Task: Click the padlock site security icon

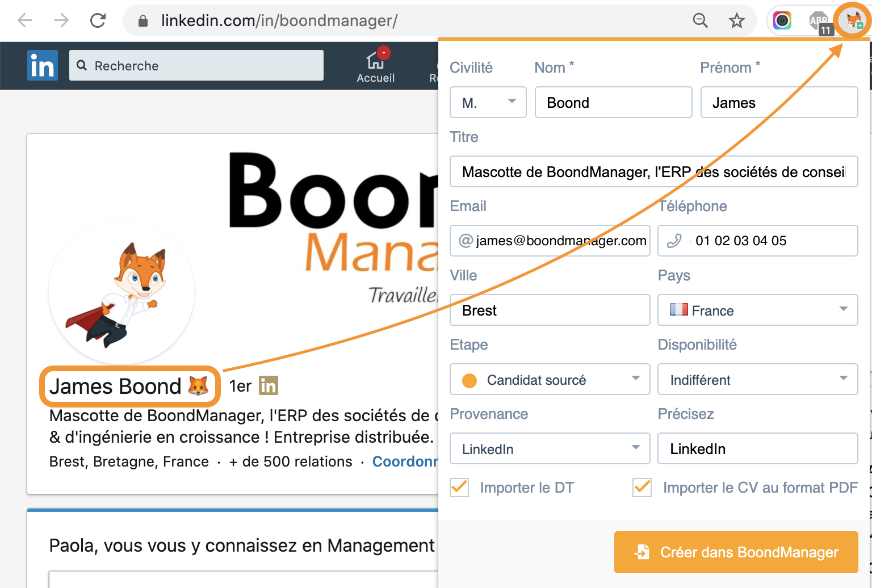Action: tap(143, 21)
